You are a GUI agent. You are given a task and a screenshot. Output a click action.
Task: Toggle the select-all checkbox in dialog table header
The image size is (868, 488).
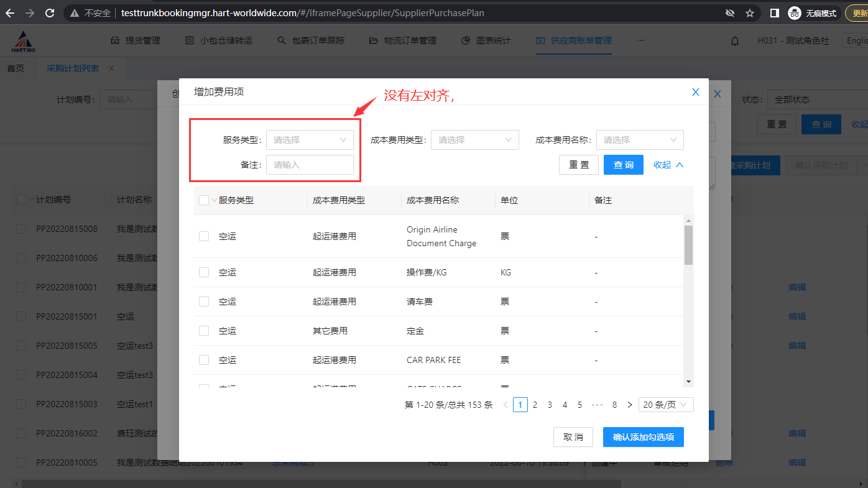(x=204, y=200)
